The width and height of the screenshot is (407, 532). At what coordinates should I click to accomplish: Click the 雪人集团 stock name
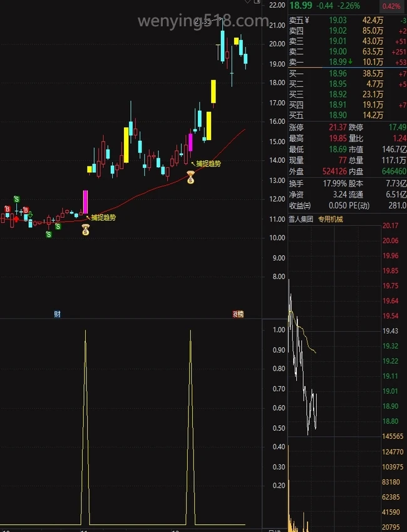(x=300, y=219)
